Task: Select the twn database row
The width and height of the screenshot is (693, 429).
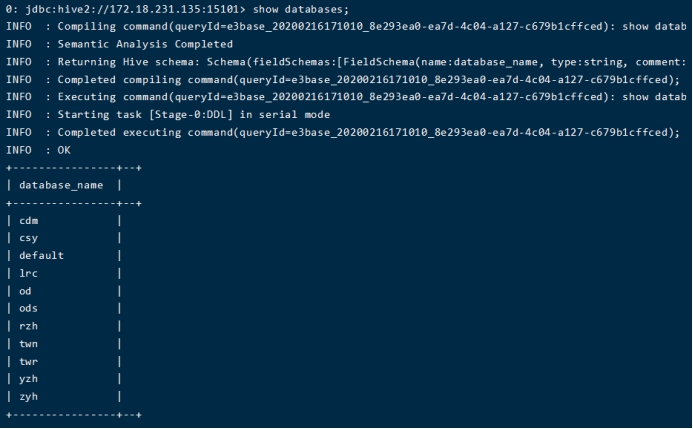Action: [29, 343]
